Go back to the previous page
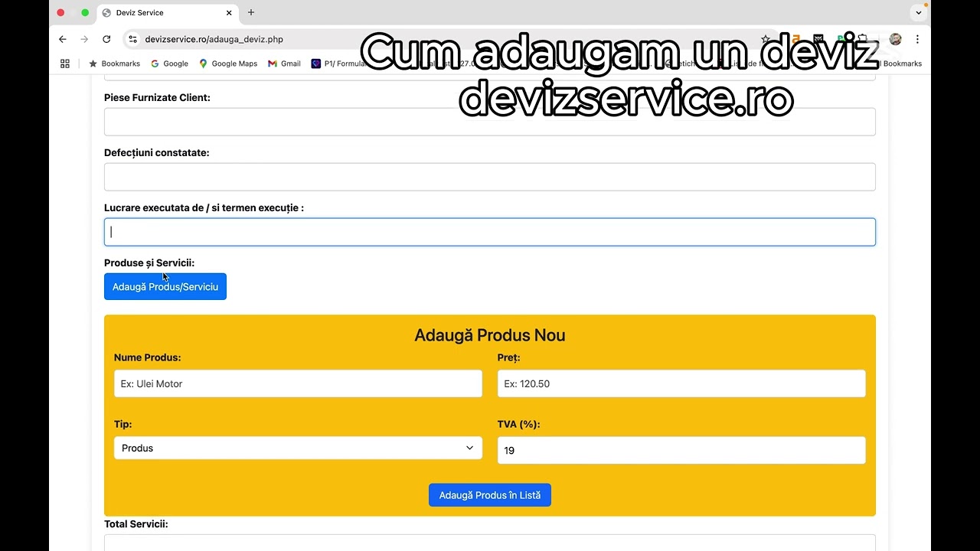This screenshot has height=551, width=980. tap(63, 39)
